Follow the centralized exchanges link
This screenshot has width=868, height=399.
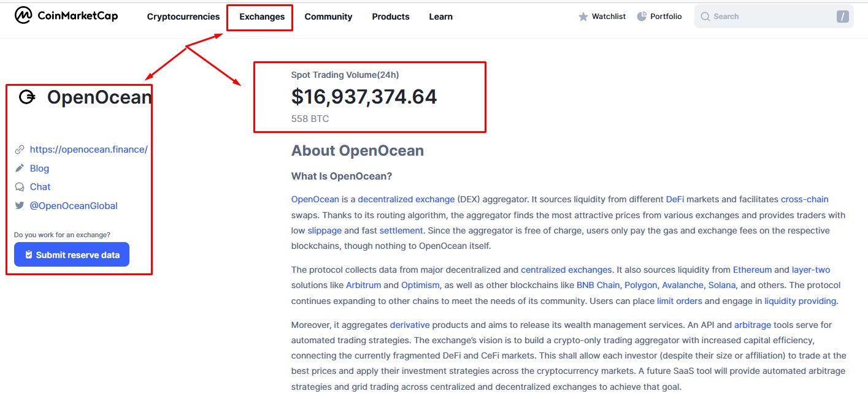click(566, 270)
